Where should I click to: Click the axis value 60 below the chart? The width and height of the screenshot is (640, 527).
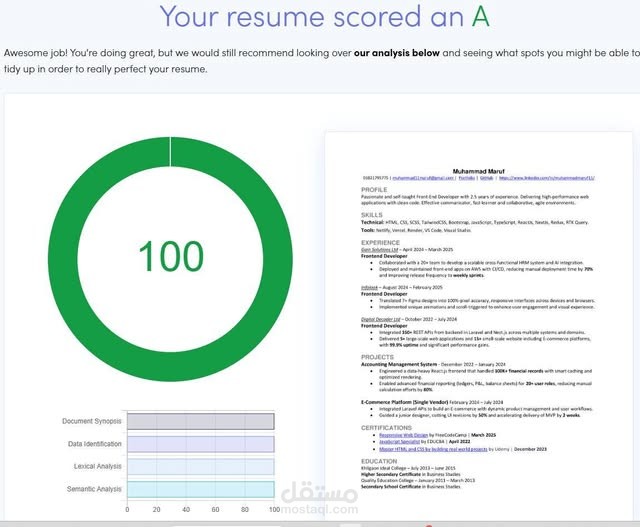(x=215, y=509)
